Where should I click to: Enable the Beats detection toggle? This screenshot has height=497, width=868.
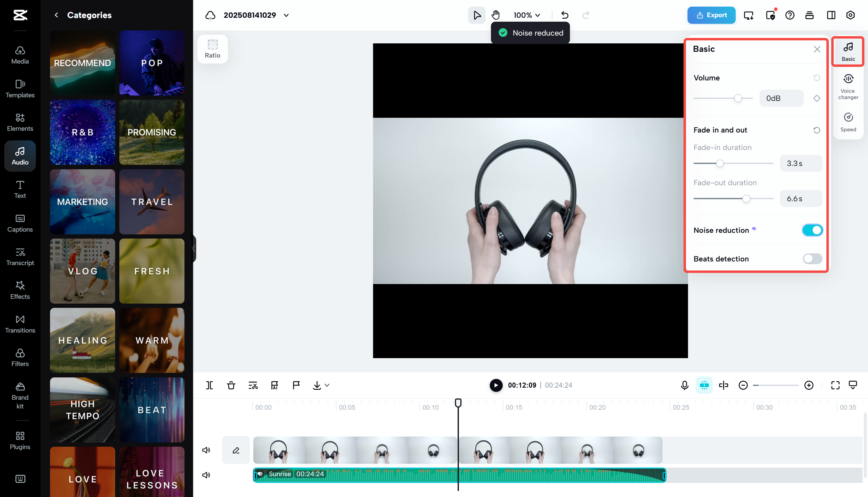click(x=812, y=259)
